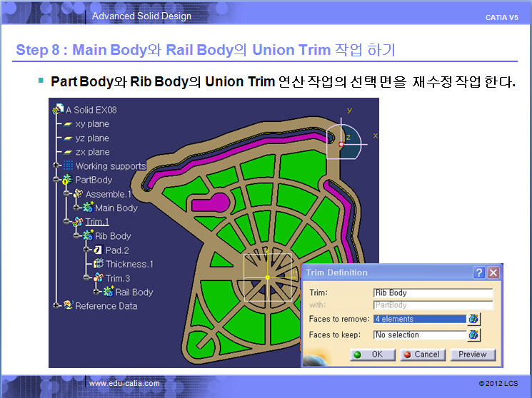Click the Faces to keep selector icon
The image size is (532, 398).
click(x=473, y=335)
